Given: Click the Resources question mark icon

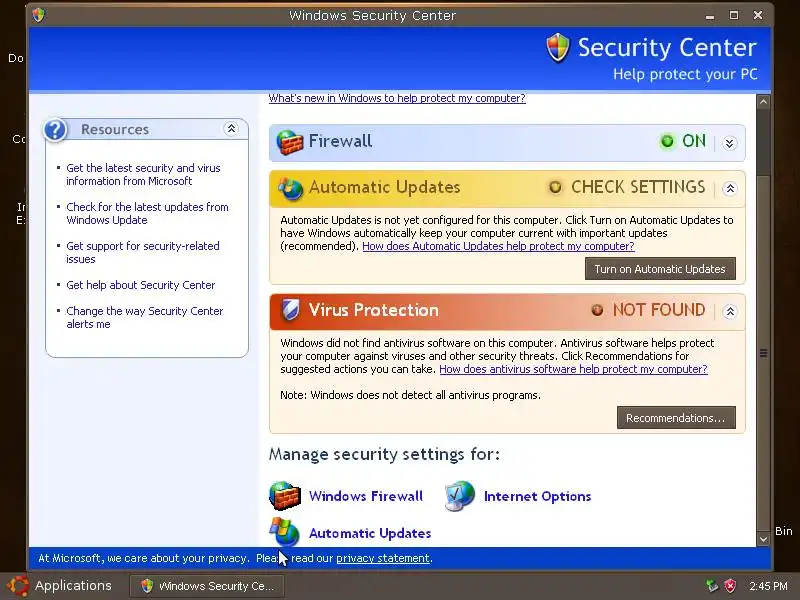Looking at the screenshot, I should click(55, 130).
